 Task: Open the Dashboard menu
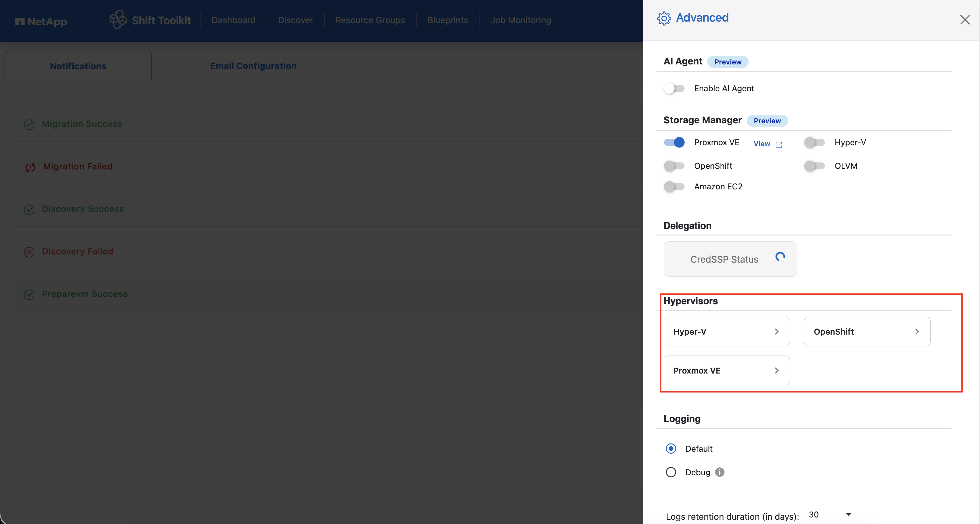pos(233,20)
